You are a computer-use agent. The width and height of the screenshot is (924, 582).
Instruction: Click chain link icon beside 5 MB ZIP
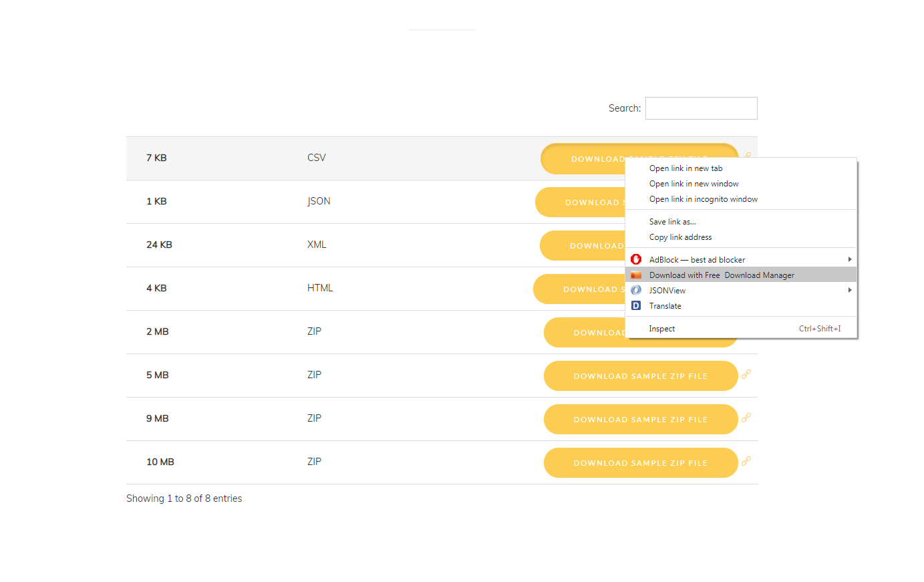click(746, 374)
